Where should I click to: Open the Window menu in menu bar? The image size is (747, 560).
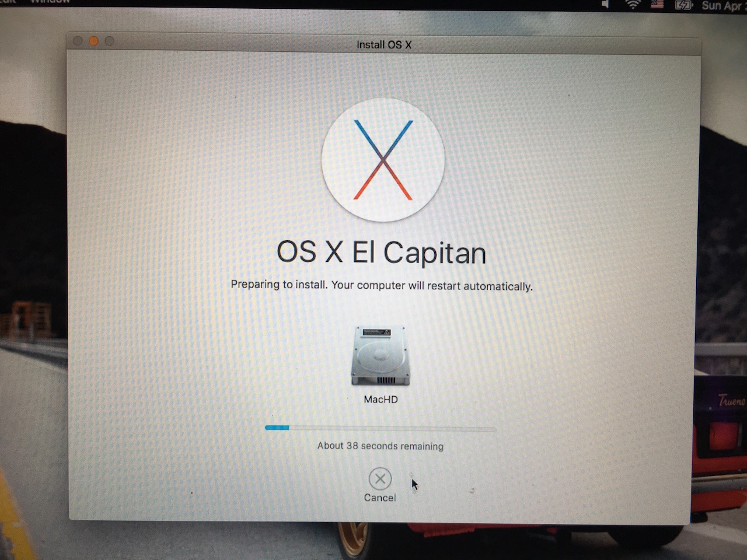pos(50,1)
